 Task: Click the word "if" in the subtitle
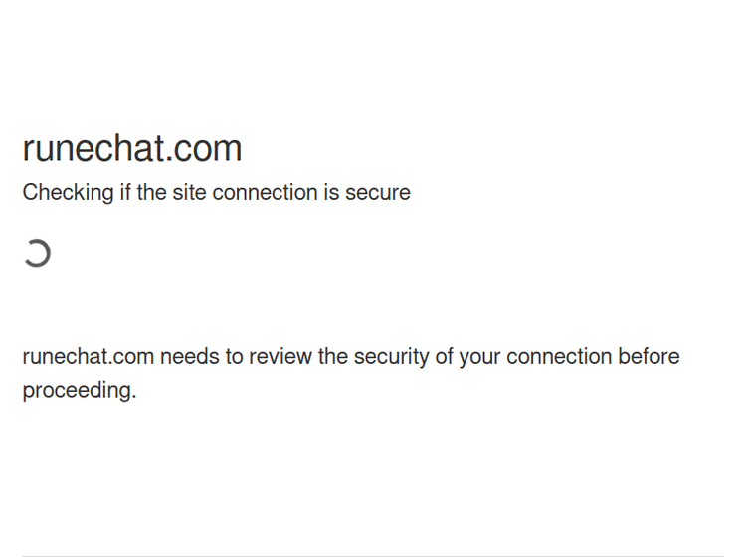coord(125,193)
